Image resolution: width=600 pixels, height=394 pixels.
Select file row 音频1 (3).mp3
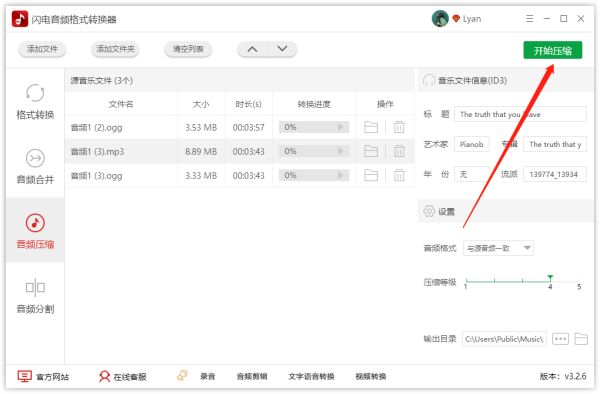[x=240, y=151]
